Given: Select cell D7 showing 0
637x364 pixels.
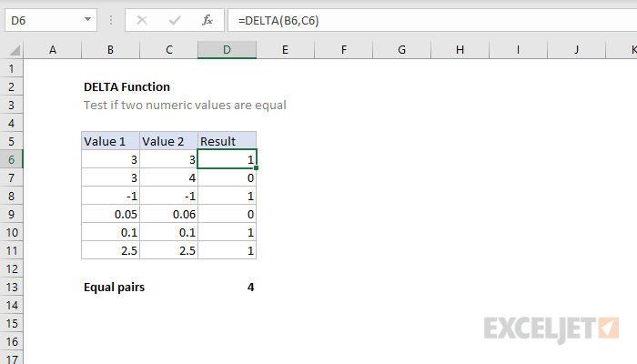Looking at the screenshot, I should pos(227,177).
